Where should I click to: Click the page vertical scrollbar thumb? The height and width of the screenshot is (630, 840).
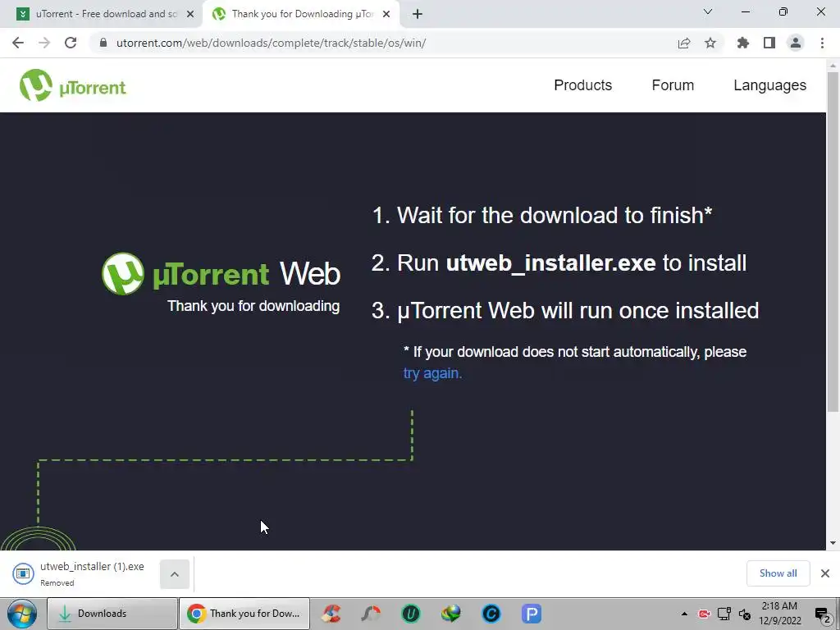(833, 241)
